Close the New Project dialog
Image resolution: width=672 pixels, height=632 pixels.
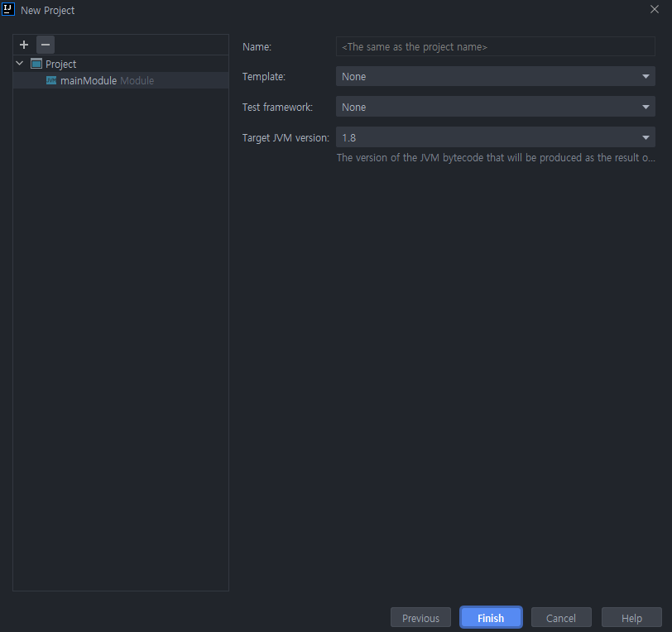pyautogui.click(x=654, y=9)
